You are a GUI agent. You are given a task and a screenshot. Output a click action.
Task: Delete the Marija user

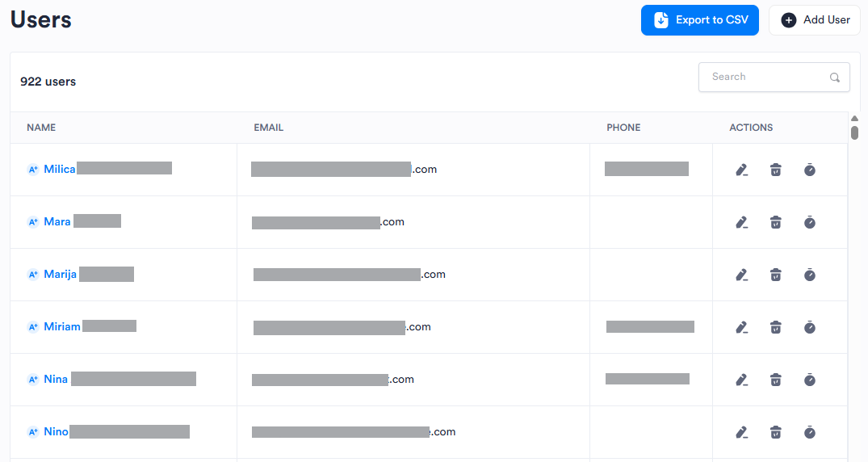pyautogui.click(x=776, y=275)
